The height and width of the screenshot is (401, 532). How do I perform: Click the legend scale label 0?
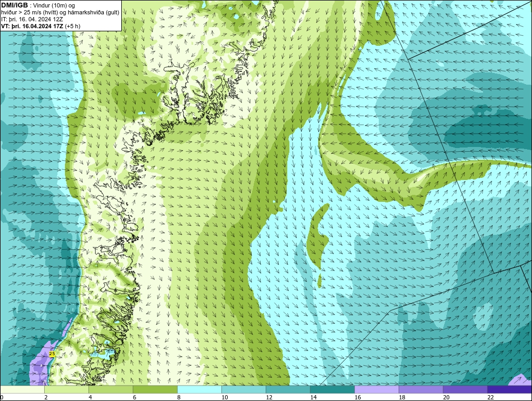coord(2,397)
